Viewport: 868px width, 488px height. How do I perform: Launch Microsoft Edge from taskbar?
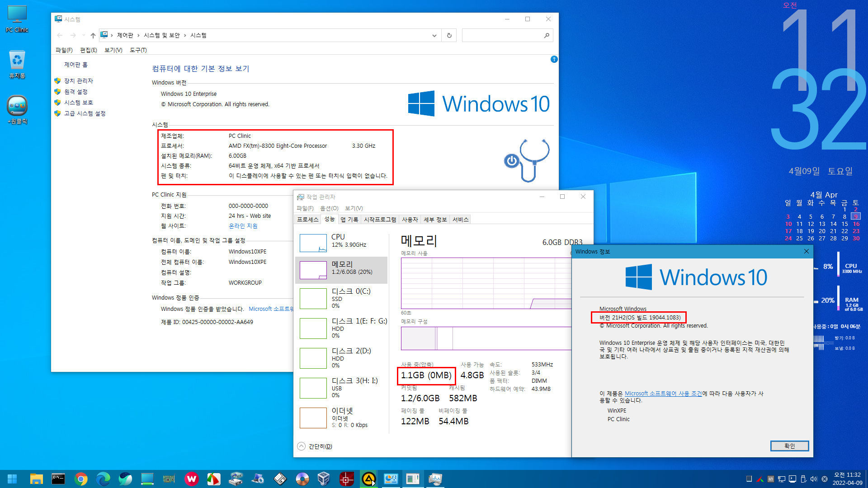103,479
